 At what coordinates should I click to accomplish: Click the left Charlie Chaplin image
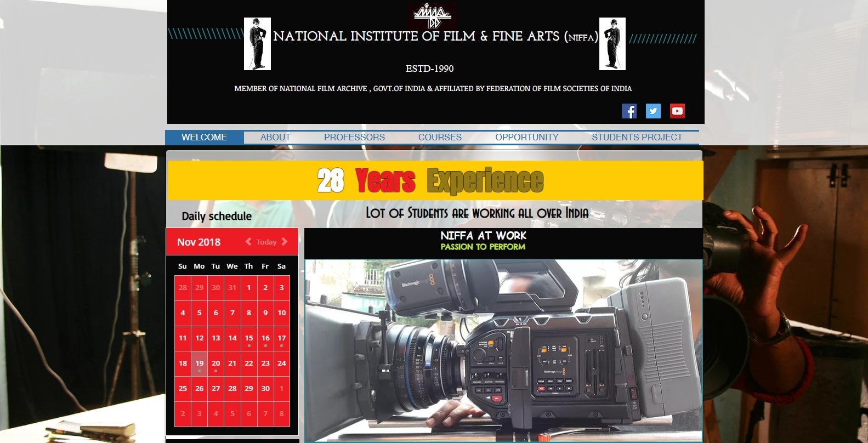(257, 44)
